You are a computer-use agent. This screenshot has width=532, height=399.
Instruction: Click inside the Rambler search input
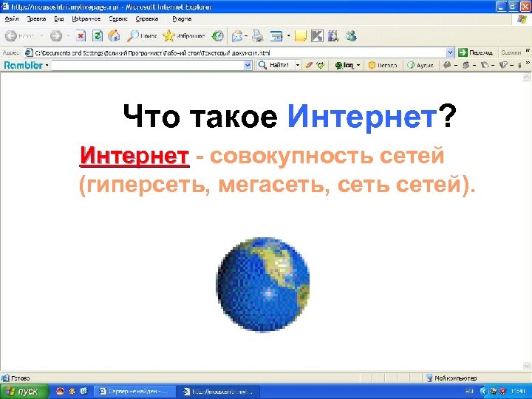[x=147, y=65]
